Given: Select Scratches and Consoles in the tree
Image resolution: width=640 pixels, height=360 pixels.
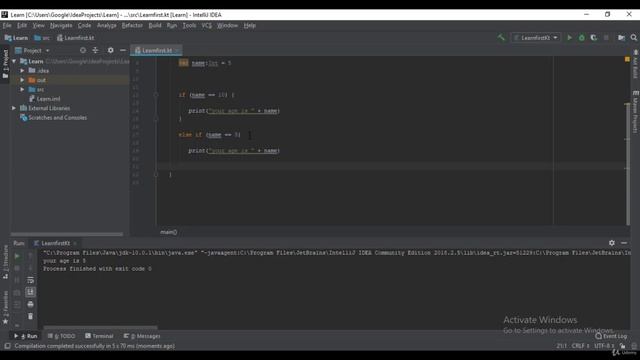Looking at the screenshot, I should (x=53, y=118).
